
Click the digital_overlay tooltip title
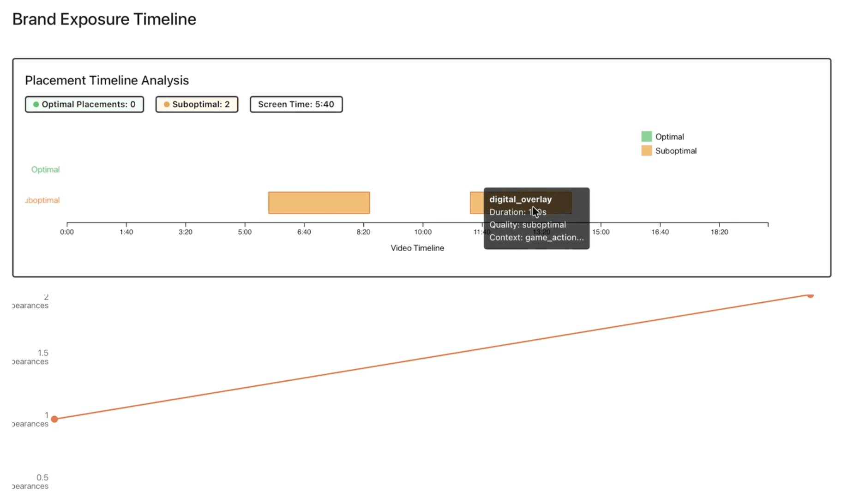[x=521, y=199]
